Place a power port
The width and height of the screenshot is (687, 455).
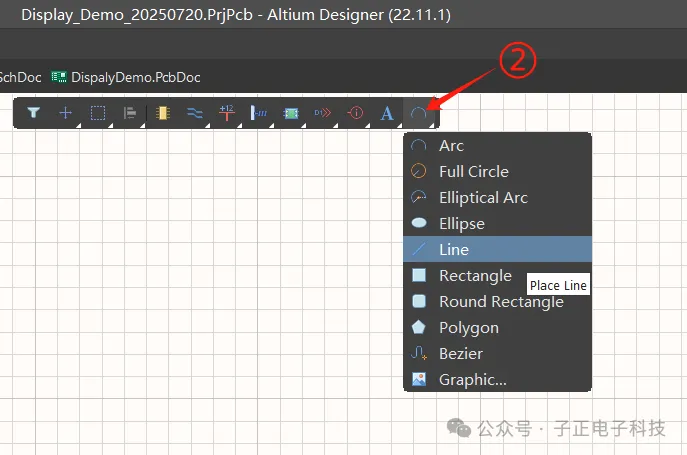pyautogui.click(x=227, y=113)
